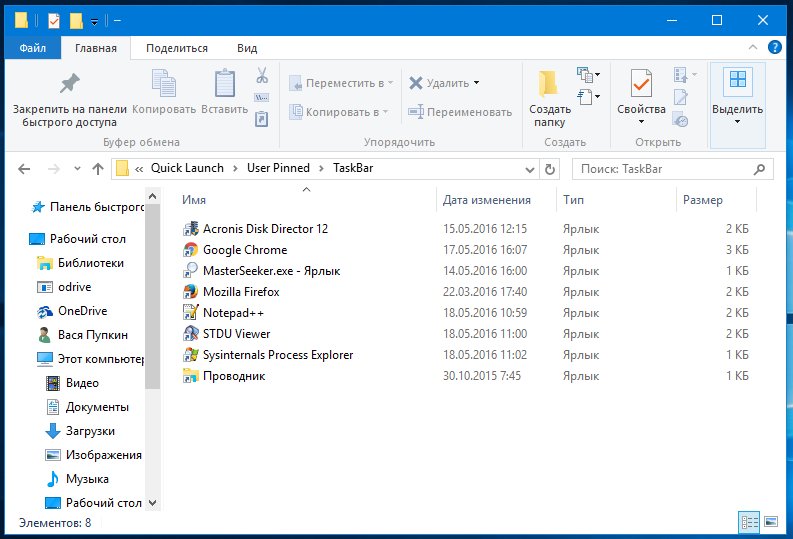Click the navigation pane scrollbar down arrow
Image resolution: width=793 pixels, height=539 pixels.
152,503
